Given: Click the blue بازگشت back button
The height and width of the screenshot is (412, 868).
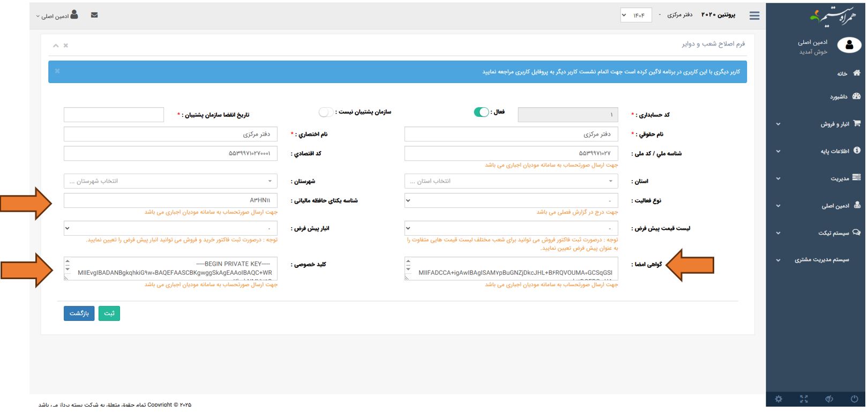Looking at the screenshot, I should pos(79,313).
